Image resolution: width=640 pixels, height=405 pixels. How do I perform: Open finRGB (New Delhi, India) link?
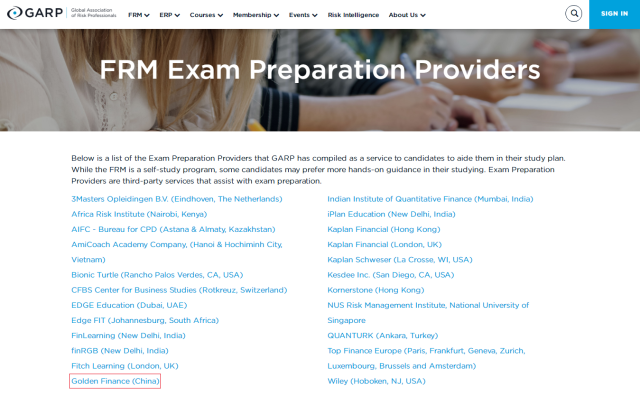click(x=120, y=351)
